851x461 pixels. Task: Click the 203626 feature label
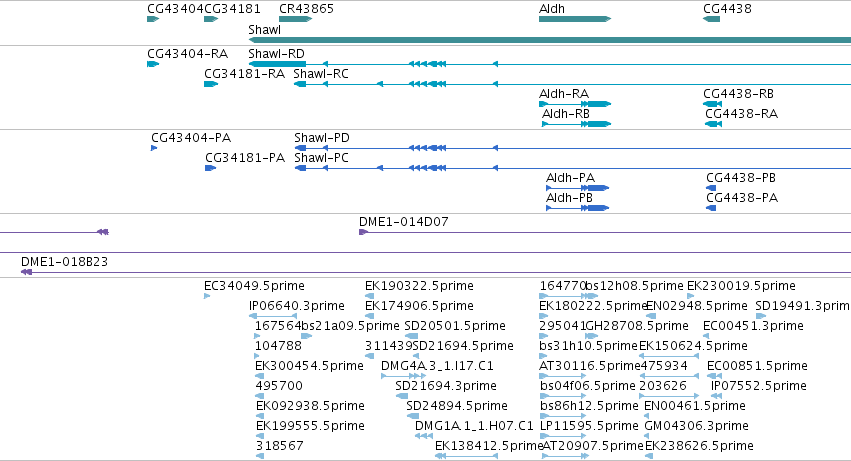point(663,387)
